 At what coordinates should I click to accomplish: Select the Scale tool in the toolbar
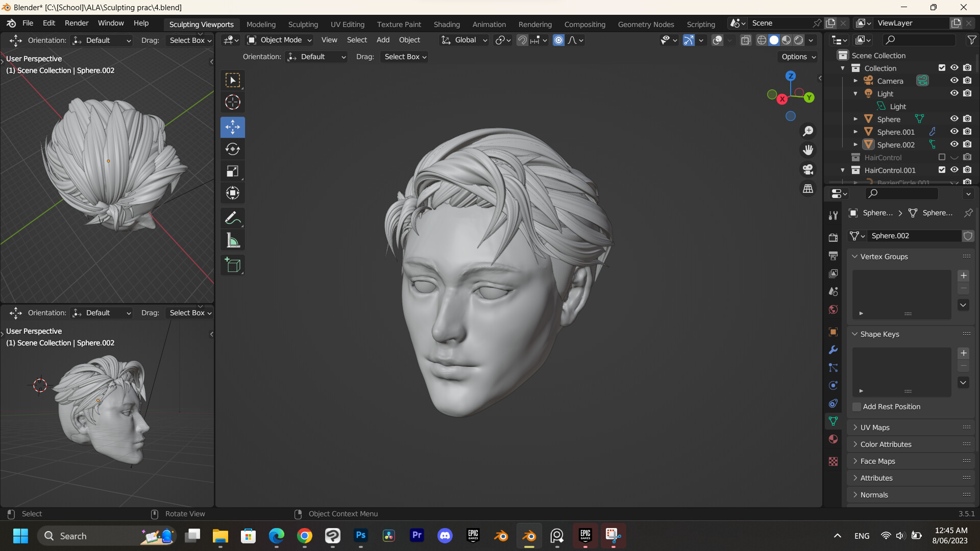232,171
